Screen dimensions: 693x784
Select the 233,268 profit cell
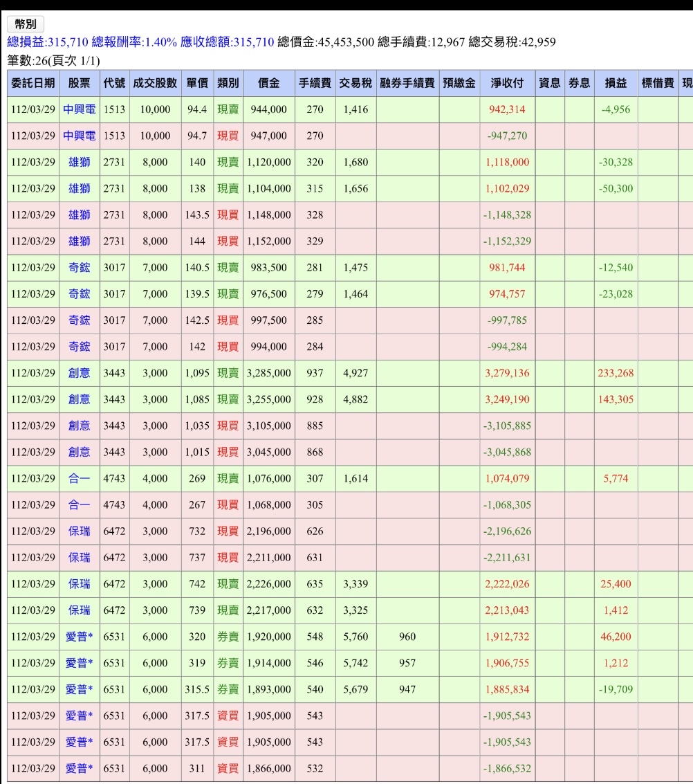(x=616, y=373)
